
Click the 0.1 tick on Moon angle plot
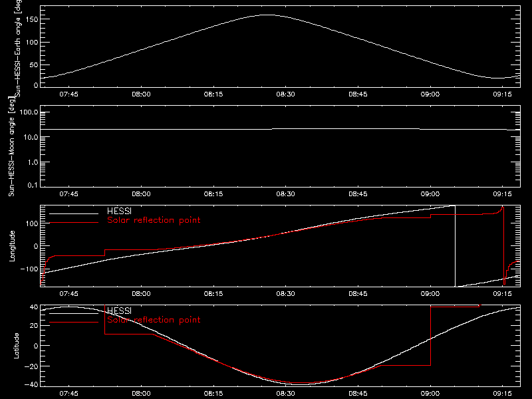33,185
